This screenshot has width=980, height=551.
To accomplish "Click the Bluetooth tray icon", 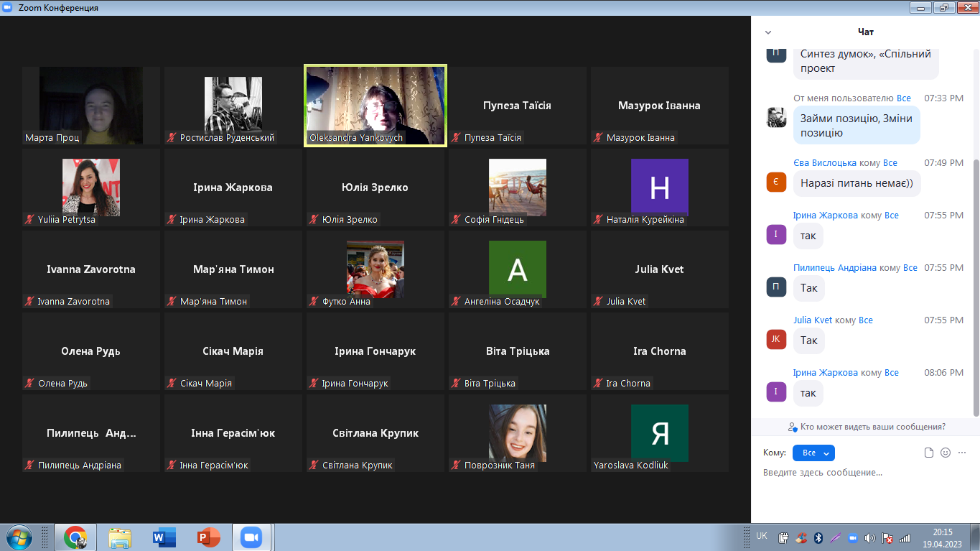I will [817, 537].
